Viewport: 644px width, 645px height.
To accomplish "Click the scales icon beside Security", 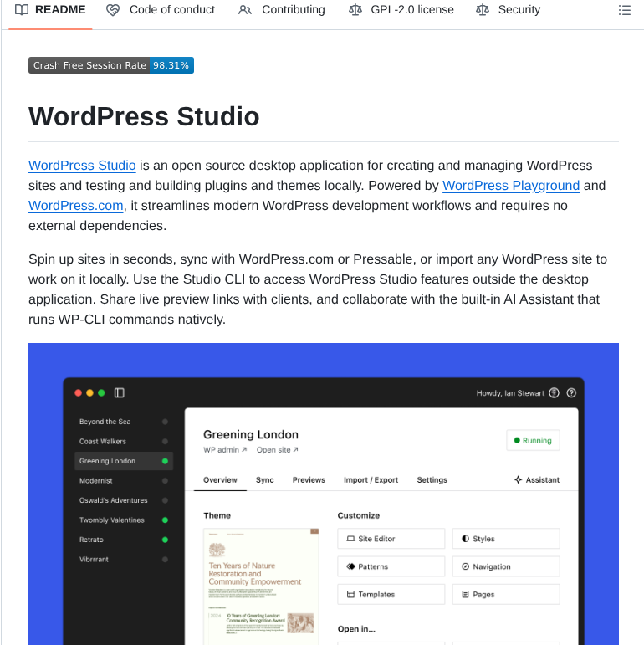I will [x=483, y=9].
